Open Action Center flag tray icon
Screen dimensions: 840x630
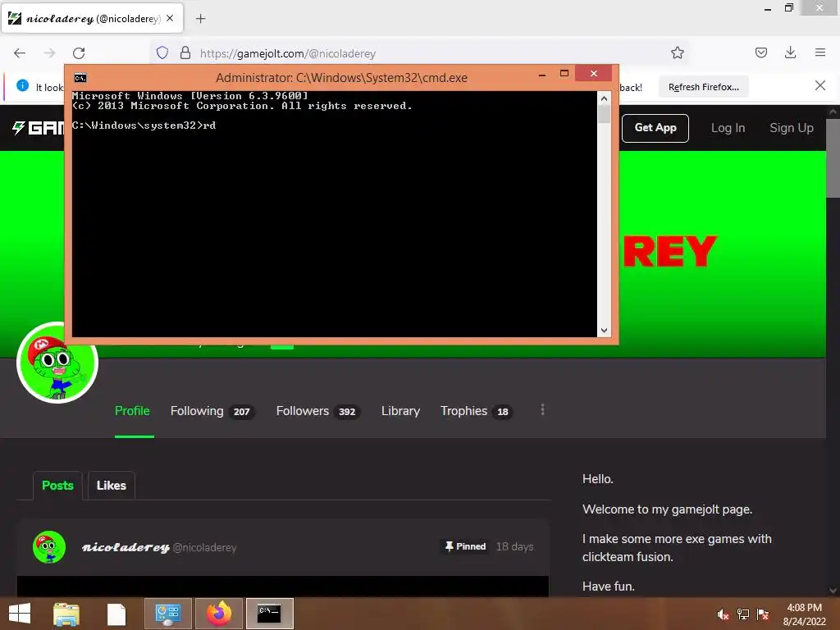[763, 614]
